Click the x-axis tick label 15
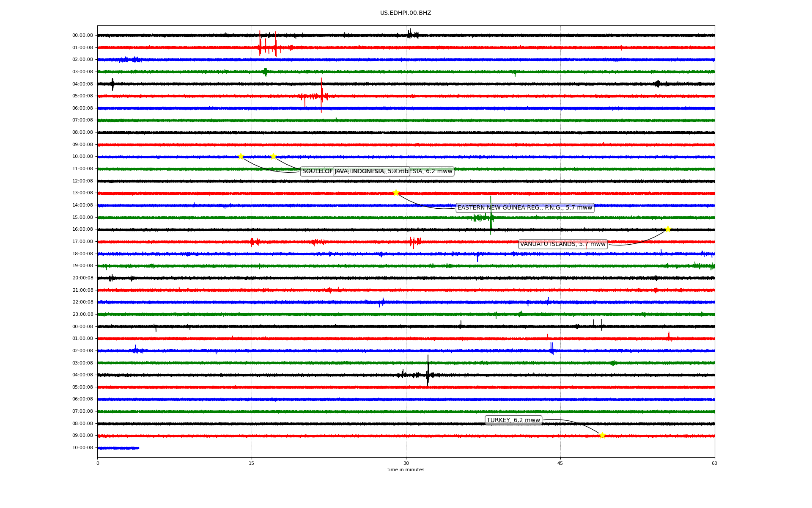812x508 pixels. [252, 463]
